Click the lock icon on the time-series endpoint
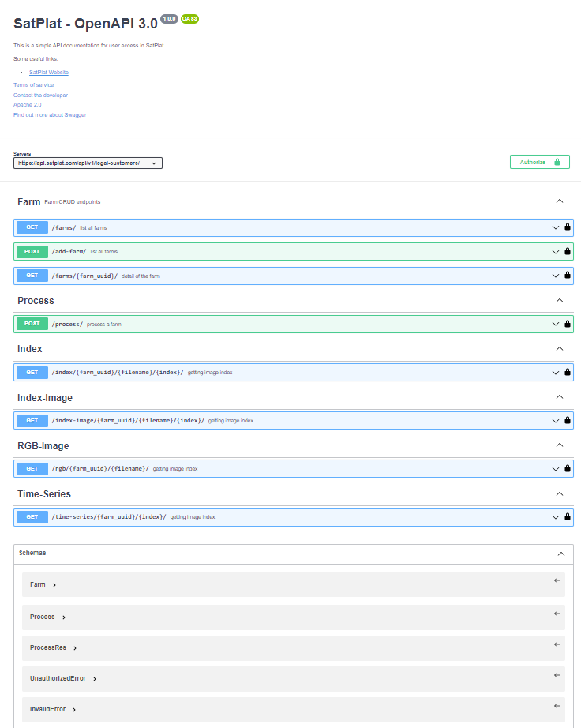Image resolution: width=581 pixels, height=728 pixels. (x=568, y=516)
